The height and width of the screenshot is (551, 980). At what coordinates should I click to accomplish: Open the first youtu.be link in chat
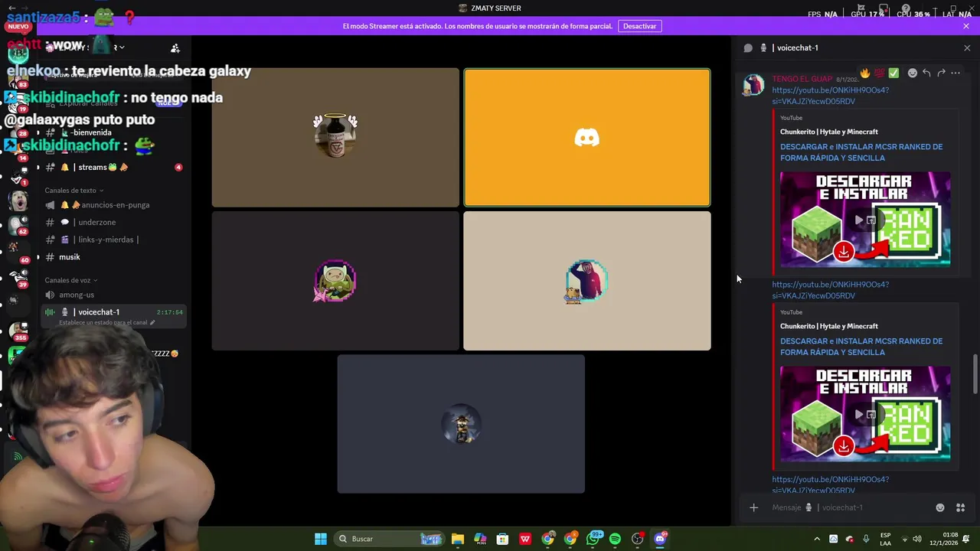click(830, 96)
